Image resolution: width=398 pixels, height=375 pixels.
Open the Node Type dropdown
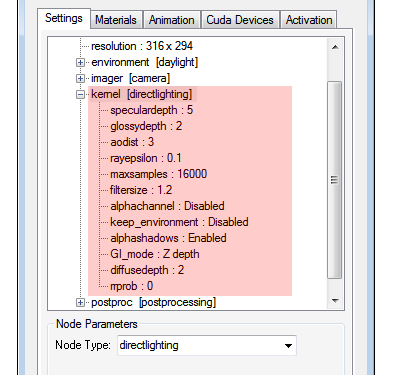coord(288,346)
